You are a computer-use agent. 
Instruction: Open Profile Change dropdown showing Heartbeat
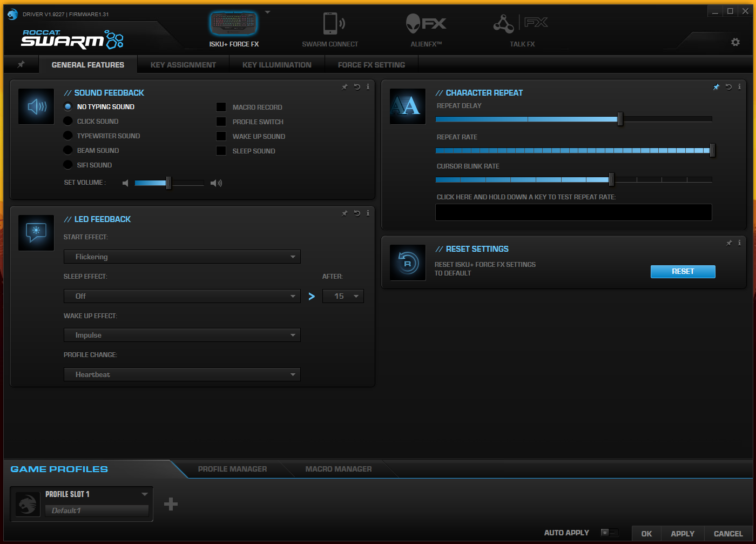(x=182, y=374)
